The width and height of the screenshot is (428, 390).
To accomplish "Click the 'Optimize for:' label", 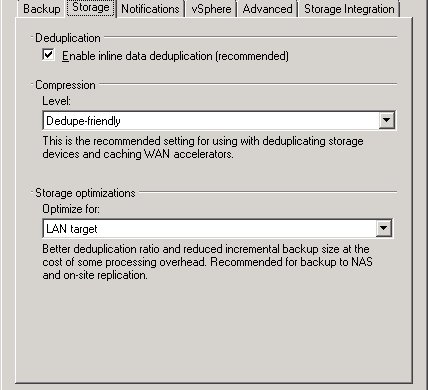I will click(x=71, y=209).
